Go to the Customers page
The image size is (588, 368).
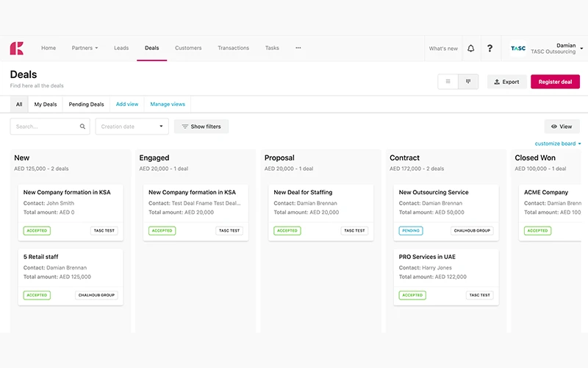coord(188,48)
